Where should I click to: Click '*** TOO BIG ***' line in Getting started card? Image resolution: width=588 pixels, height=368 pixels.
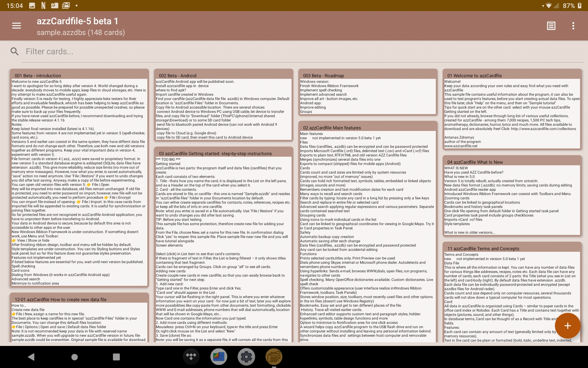pyautogui.click(x=168, y=159)
